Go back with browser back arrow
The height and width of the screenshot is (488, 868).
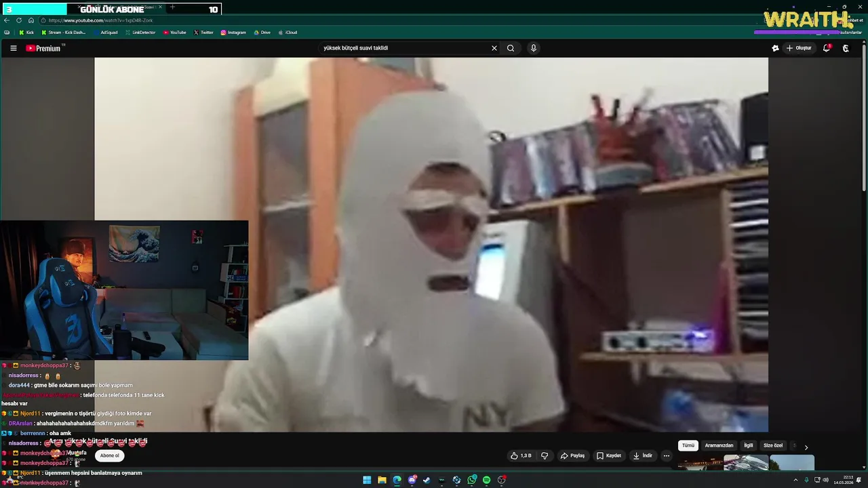coord(7,20)
